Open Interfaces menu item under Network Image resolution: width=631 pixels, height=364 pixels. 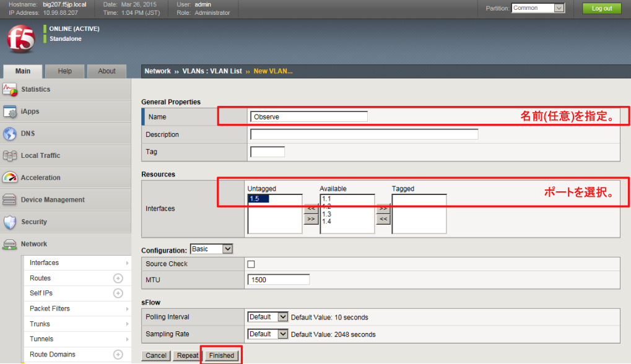[x=44, y=262]
